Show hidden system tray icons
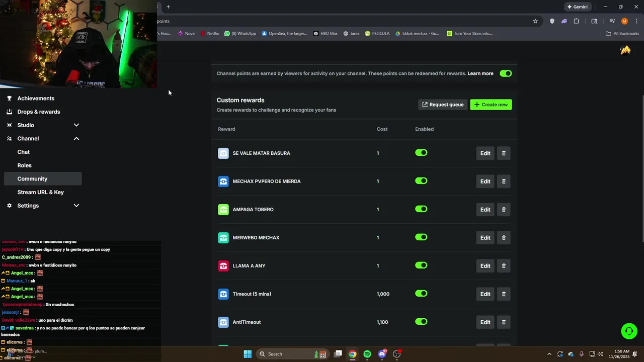This screenshot has height=362, width=644. [x=549, y=354]
